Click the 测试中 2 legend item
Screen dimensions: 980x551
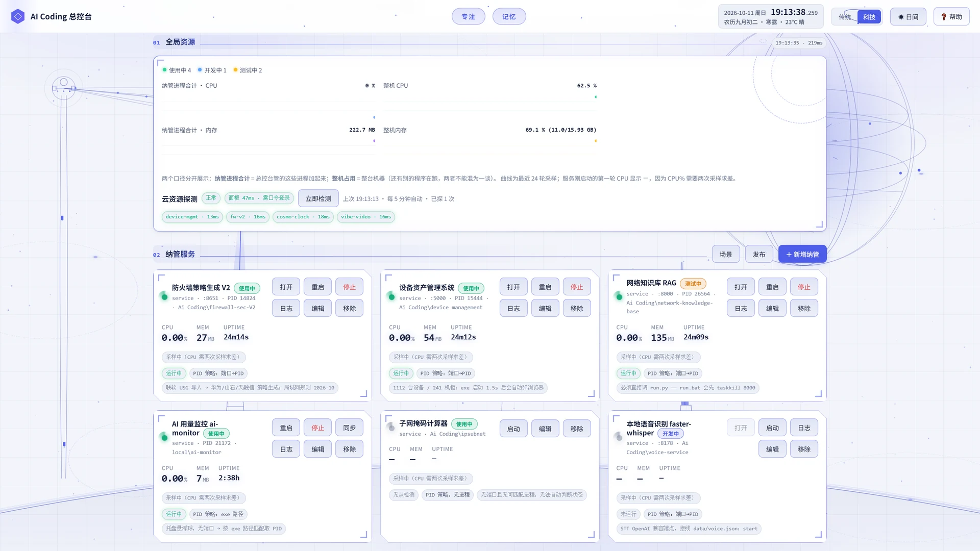[x=248, y=70]
